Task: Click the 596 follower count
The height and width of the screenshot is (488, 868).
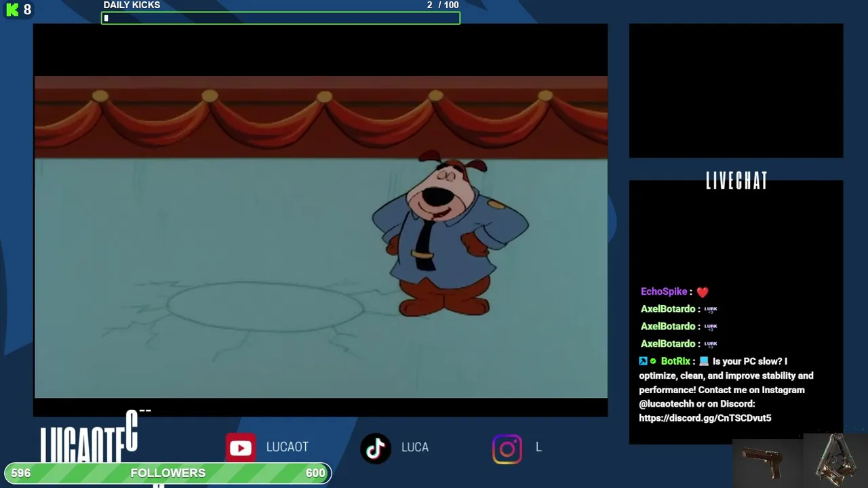Action: [21, 473]
